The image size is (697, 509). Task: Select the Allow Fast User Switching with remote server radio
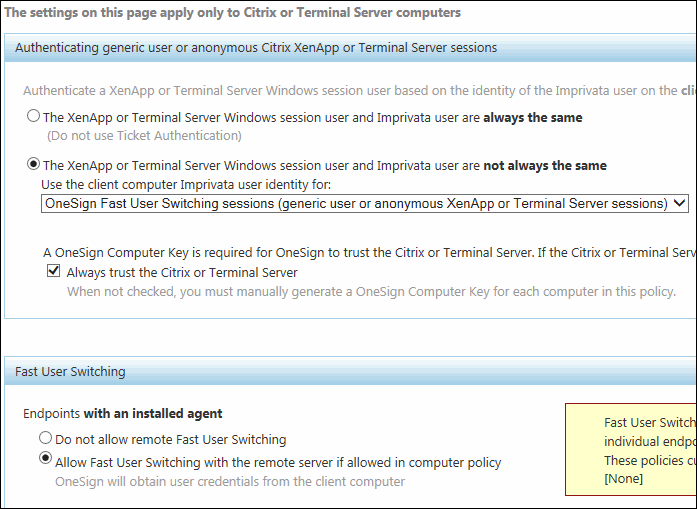pyautogui.click(x=45, y=458)
